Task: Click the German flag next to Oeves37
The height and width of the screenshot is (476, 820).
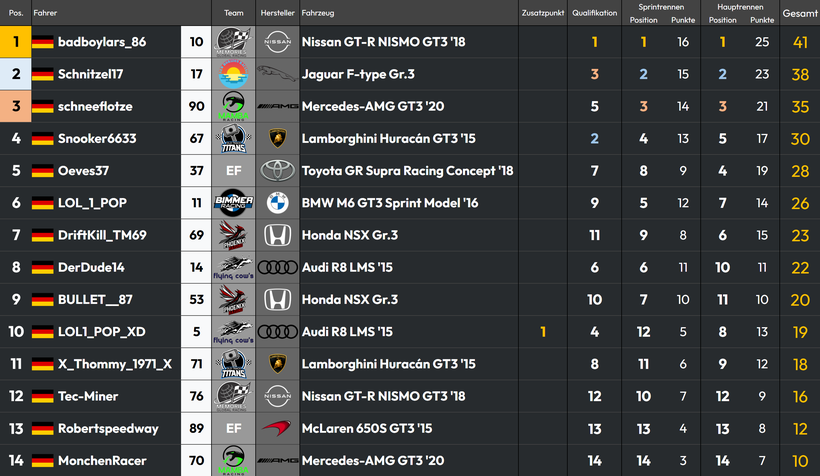Action: [42, 171]
